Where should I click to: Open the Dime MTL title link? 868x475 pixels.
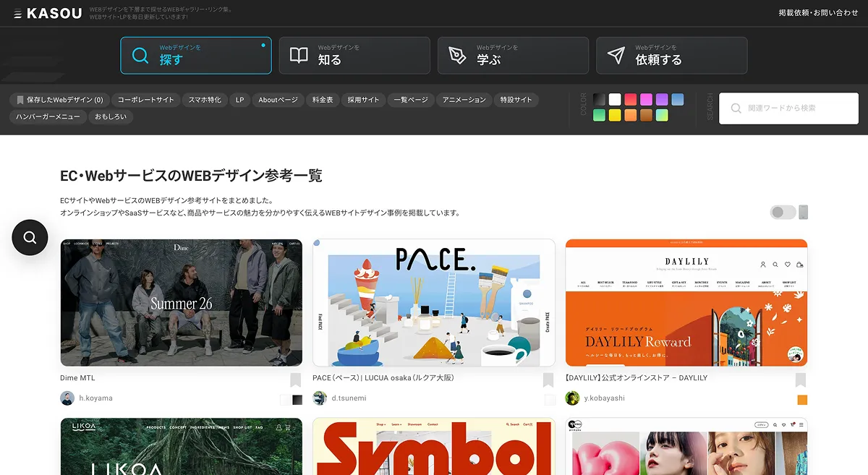tap(77, 378)
